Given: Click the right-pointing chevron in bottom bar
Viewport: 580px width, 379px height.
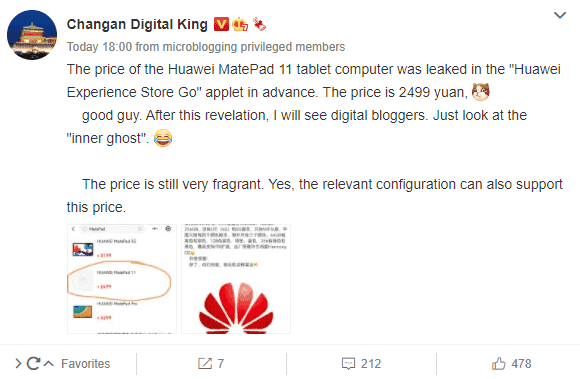Looking at the screenshot, I should [x=18, y=363].
